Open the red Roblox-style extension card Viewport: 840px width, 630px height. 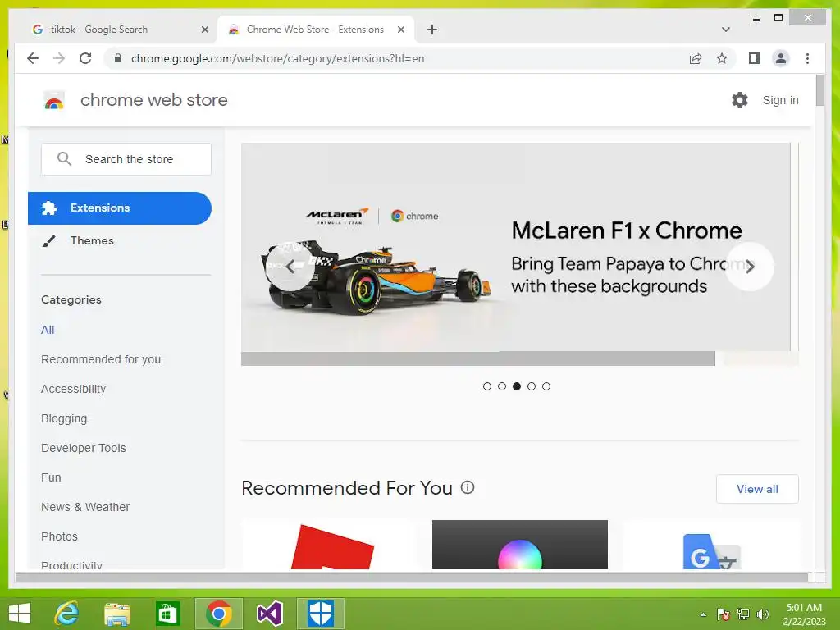(329, 545)
